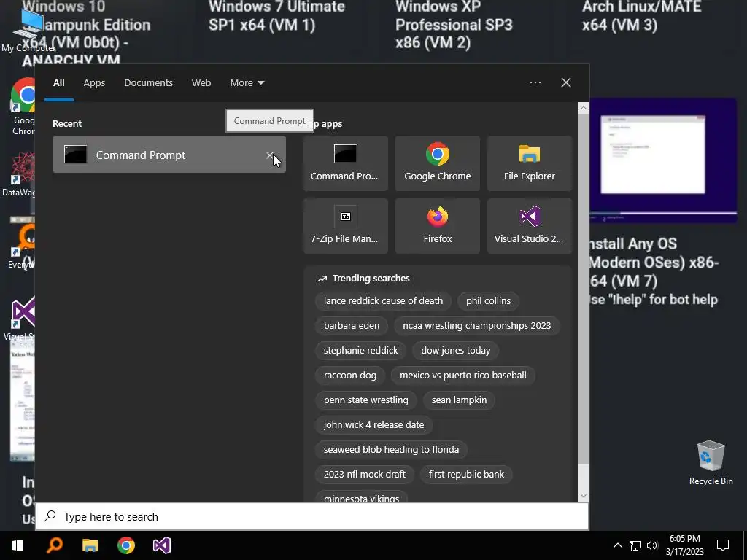This screenshot has height=560, width=747.
Task: Open Google Chrome from the taskbar
Action: click(x=125, y=545)
